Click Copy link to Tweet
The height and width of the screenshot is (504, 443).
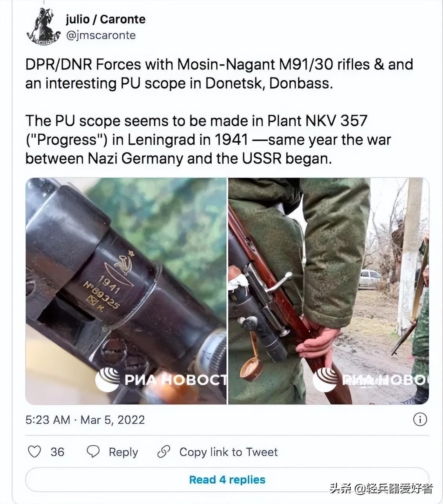coord(229,452)
